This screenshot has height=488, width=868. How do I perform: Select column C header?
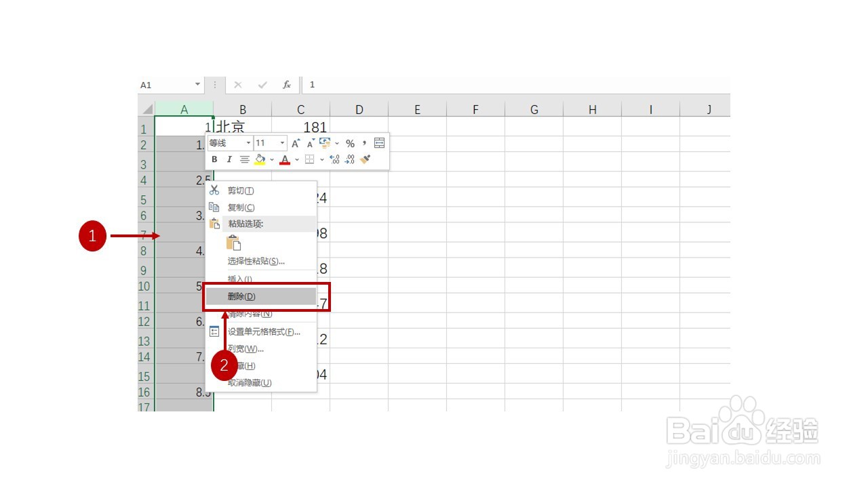[x=301, y=109]
